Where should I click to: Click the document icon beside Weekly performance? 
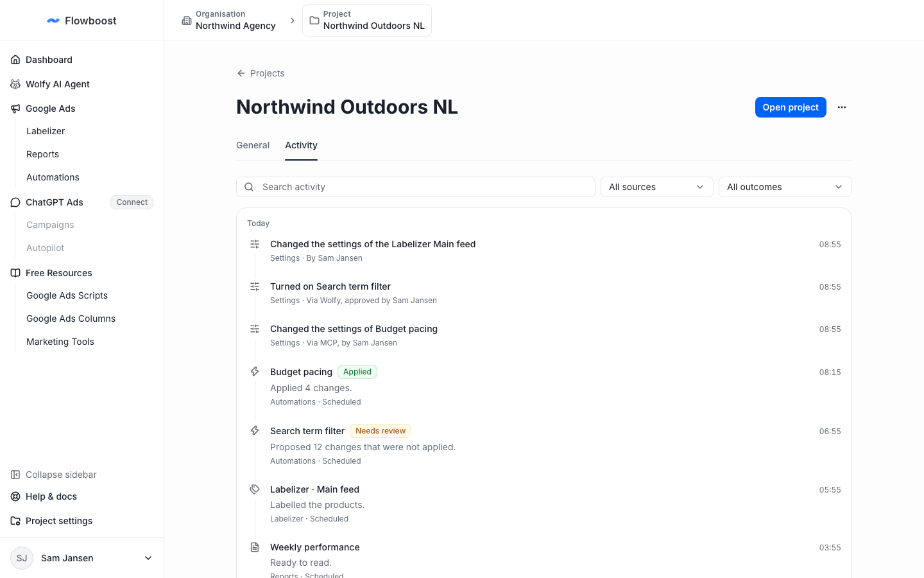pos(255,547)
